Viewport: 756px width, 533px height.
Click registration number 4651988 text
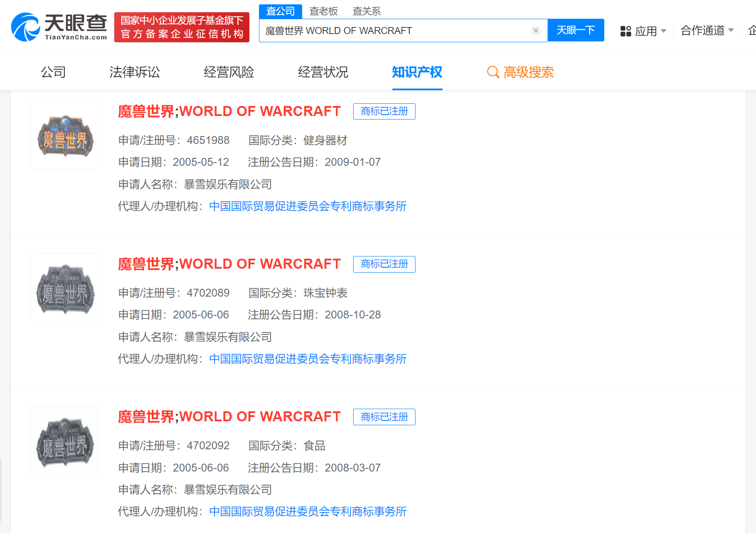pos(208,140)
